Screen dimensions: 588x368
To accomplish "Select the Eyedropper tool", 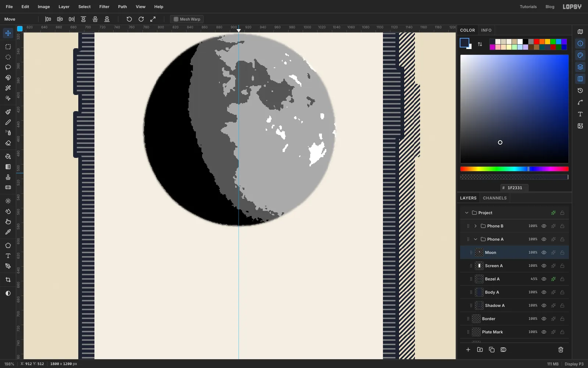I will tap(8, 232).
